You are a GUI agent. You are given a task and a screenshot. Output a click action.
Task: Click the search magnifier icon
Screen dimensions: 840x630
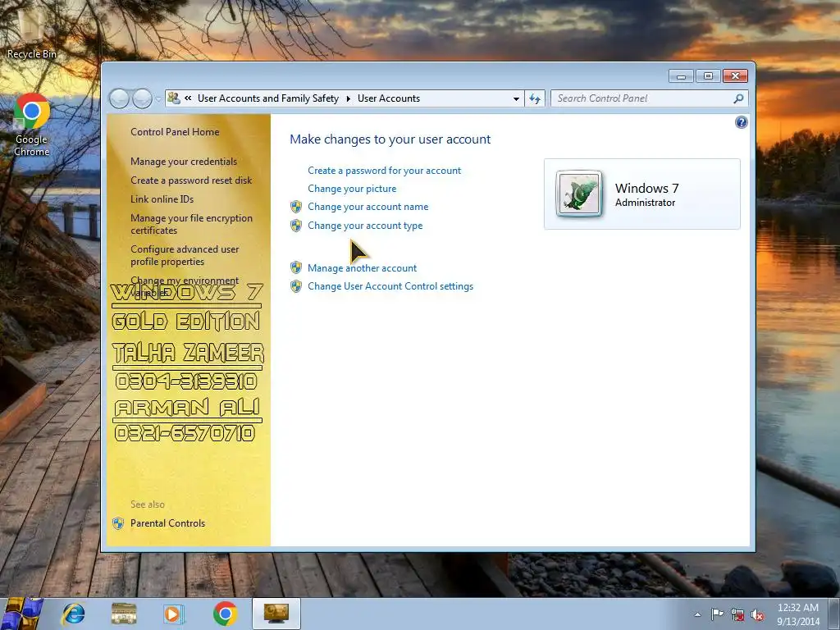[x=738, y=98]
